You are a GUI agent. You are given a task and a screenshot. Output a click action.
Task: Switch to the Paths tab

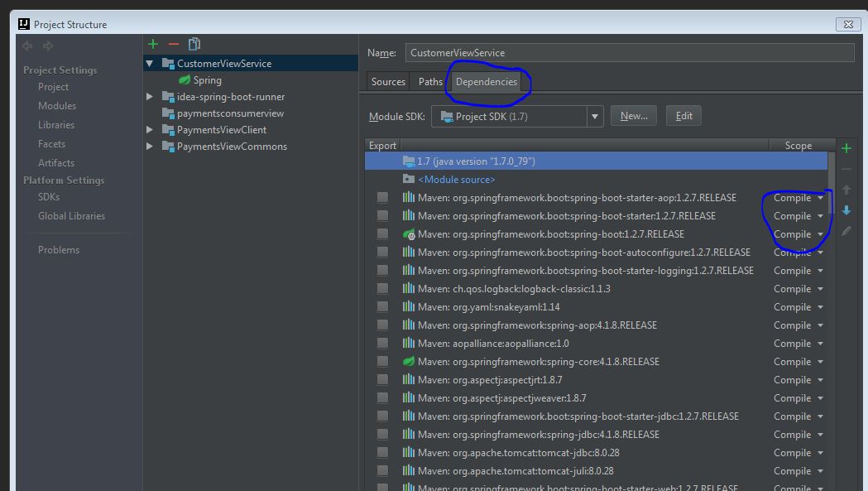coord(430,81)
